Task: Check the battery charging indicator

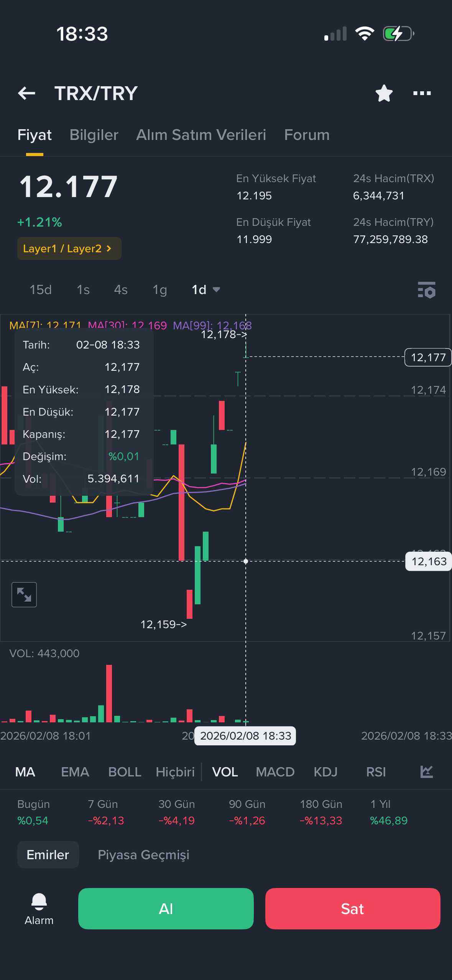Action: (x=399, y=34)
